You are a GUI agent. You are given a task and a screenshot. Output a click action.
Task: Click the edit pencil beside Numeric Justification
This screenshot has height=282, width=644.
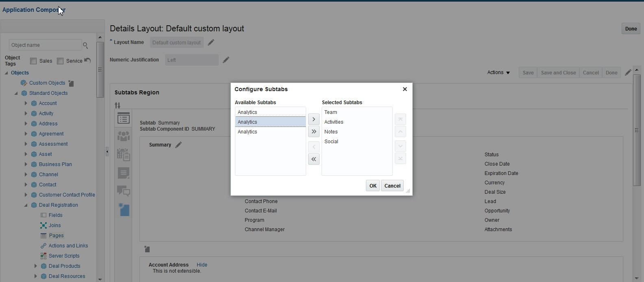(x=226, y=60)
